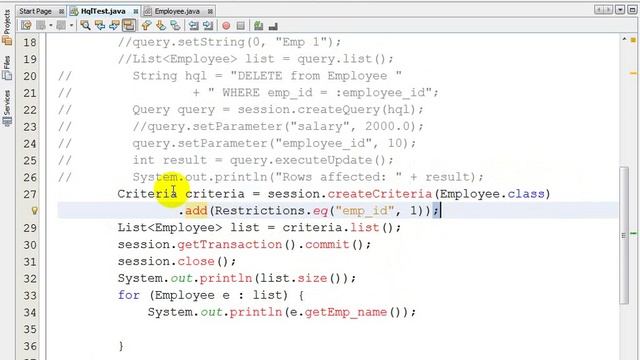Click 'getEmp_name' on line 34
This screenshot has height=360, width=640.
coord(345,312)
